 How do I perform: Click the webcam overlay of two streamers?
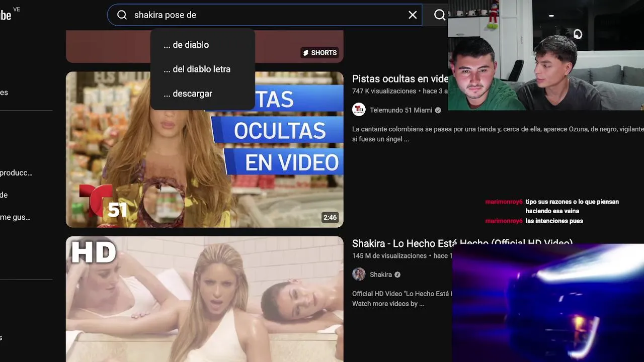pos(546,55)
